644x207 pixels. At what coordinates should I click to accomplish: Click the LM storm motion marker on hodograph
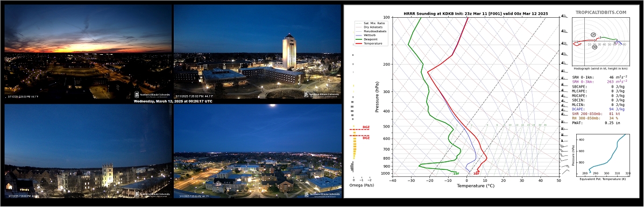[593, 34]
